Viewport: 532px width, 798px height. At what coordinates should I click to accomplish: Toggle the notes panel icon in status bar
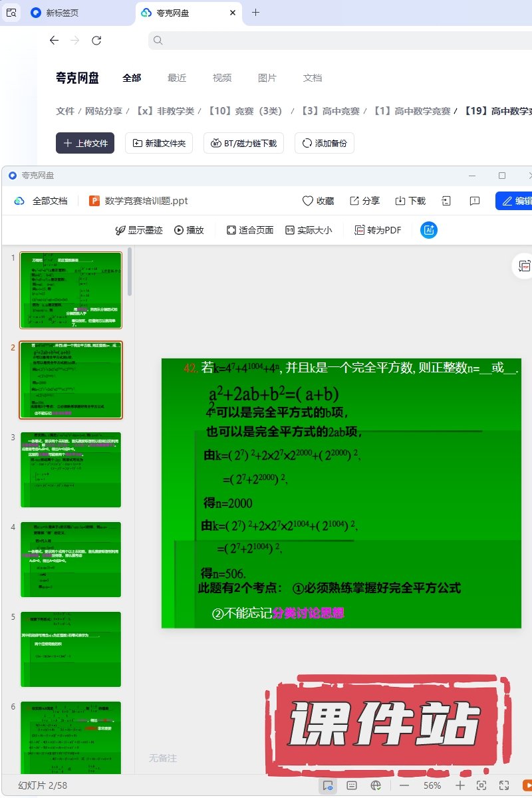click(352, 785)
